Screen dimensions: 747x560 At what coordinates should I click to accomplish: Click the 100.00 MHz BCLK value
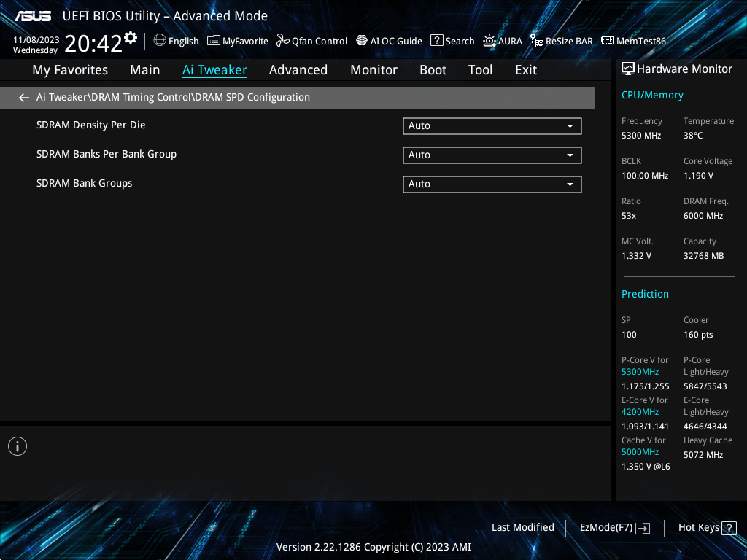coord(645,176)
